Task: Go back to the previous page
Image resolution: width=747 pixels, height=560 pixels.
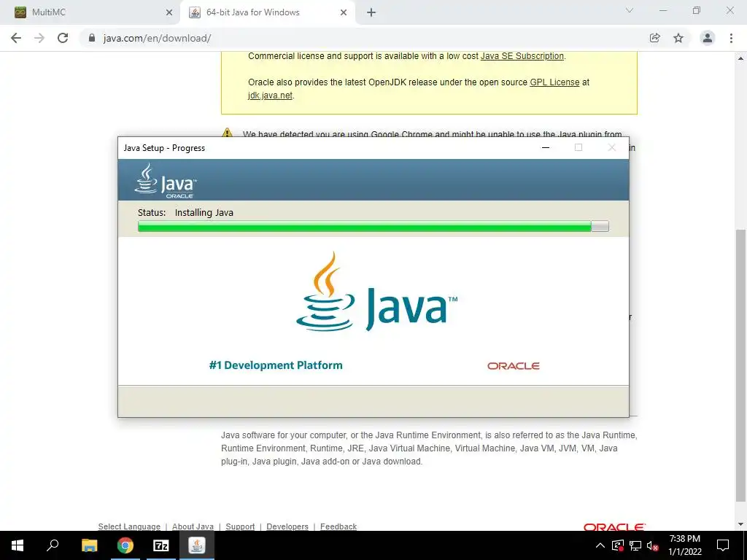Action: (16, 38)
